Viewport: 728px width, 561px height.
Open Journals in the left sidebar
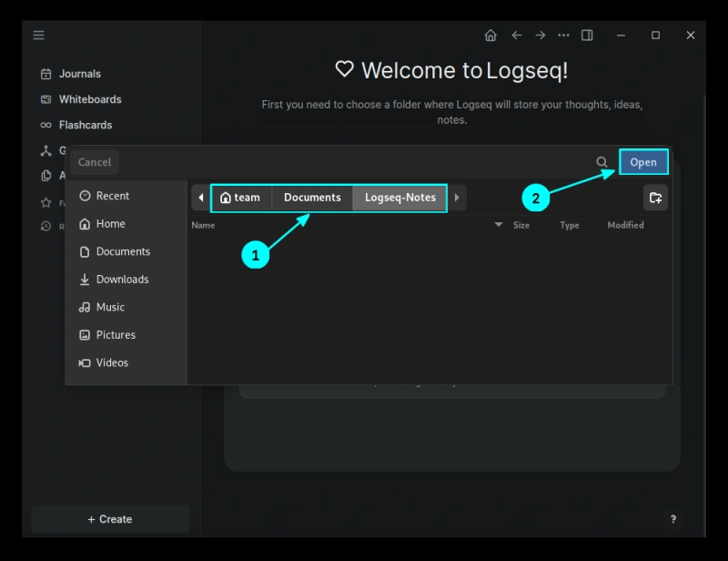click(x=79, y=74)
